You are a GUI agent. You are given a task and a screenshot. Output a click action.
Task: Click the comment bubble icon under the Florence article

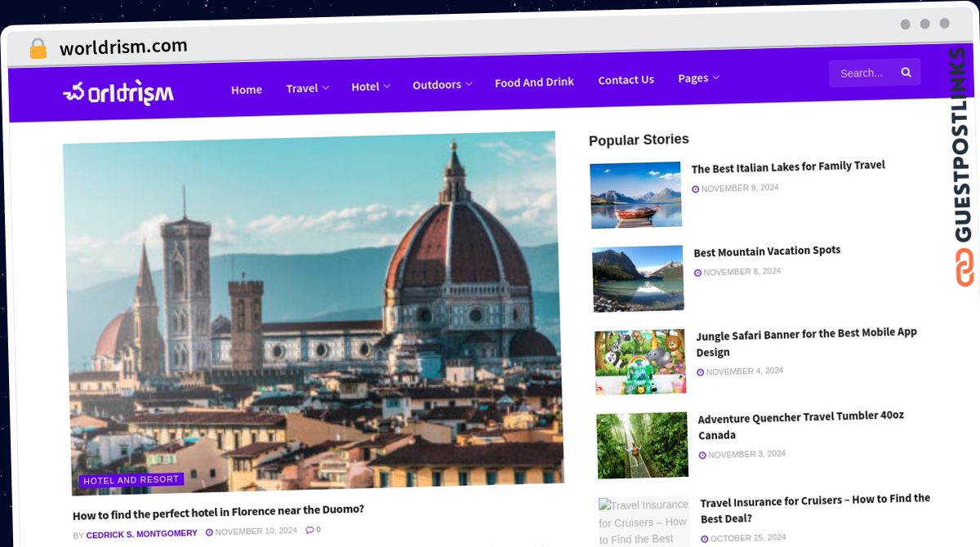tap(310, 530)
